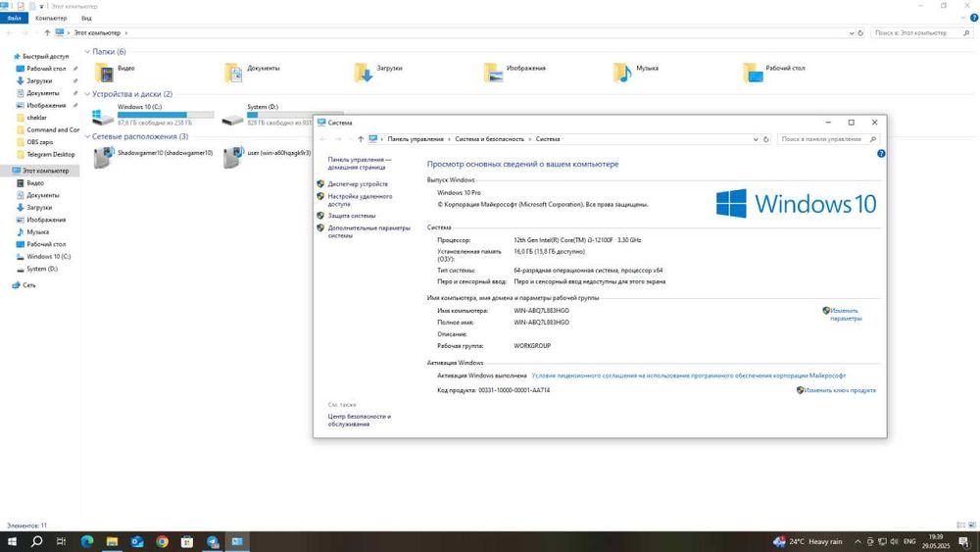Open Microsoft license terms link
The height and width of the screenshot is (552, 980).
(x=688, y=376)
